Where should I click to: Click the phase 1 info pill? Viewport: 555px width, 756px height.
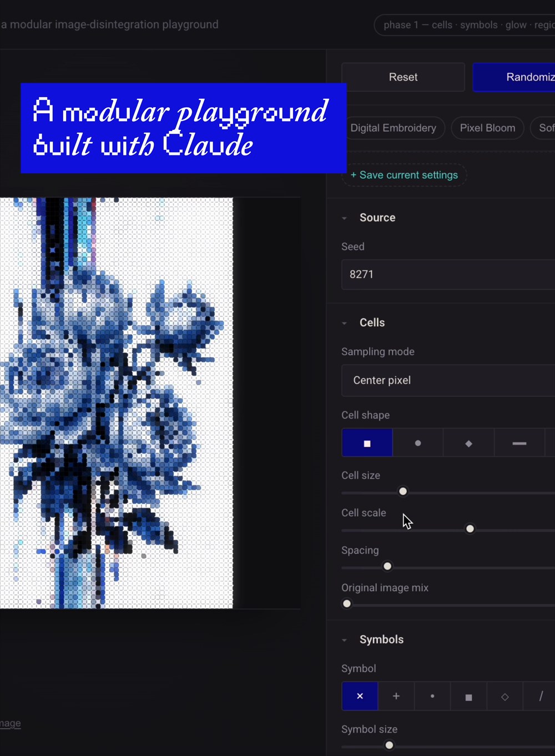click(465, 25)
